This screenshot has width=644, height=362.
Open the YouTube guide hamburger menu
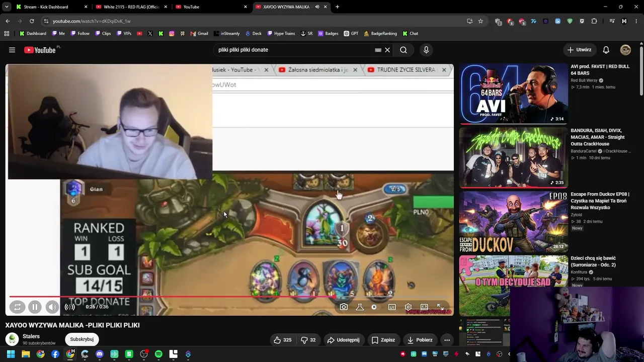pos(12,50)
